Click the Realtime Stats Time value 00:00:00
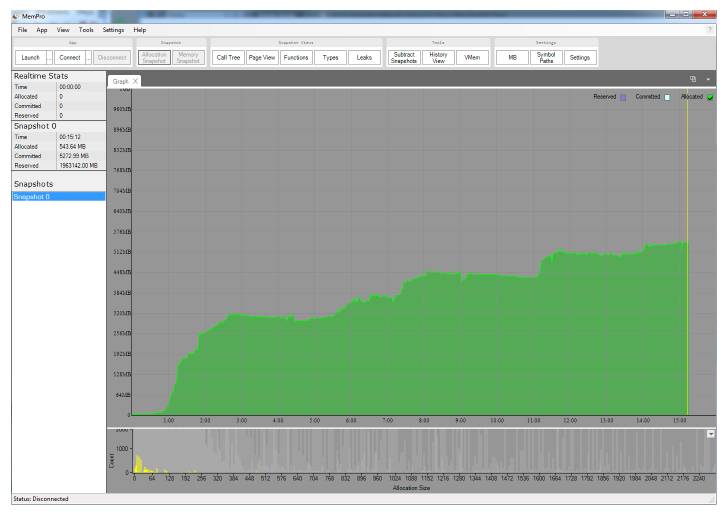Screen dimensions: 725x514 tap(70, 87)
